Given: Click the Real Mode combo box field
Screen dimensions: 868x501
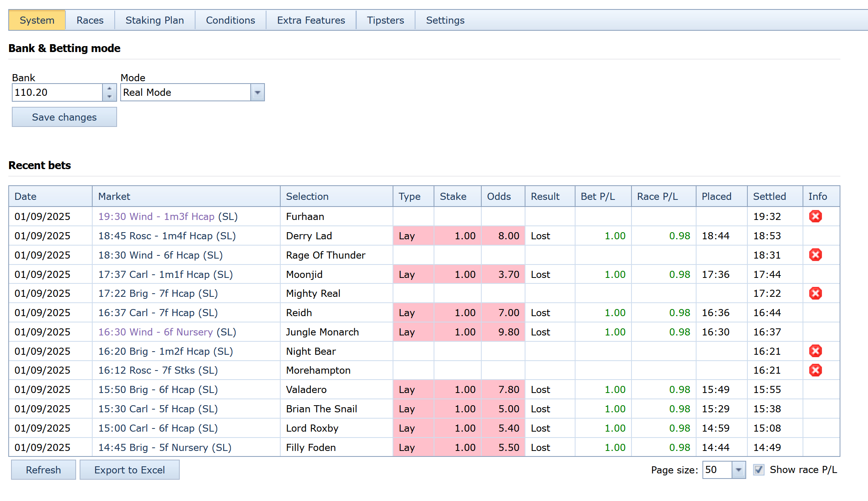Looking at the screenshot, I should click(x=186, y=93).
